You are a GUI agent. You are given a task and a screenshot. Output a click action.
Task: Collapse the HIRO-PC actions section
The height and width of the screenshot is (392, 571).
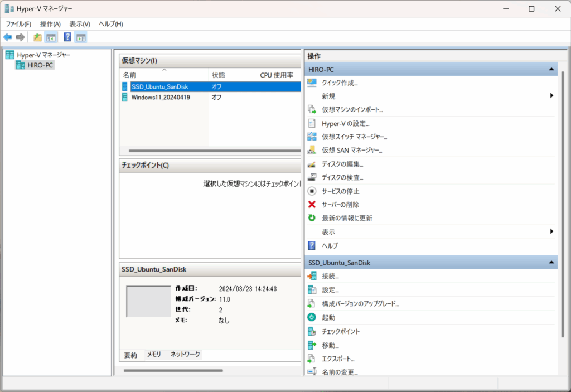551,69
